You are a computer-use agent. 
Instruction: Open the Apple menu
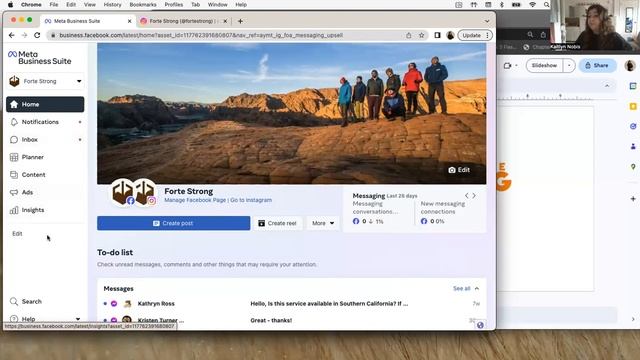click(x=11, y=4)
